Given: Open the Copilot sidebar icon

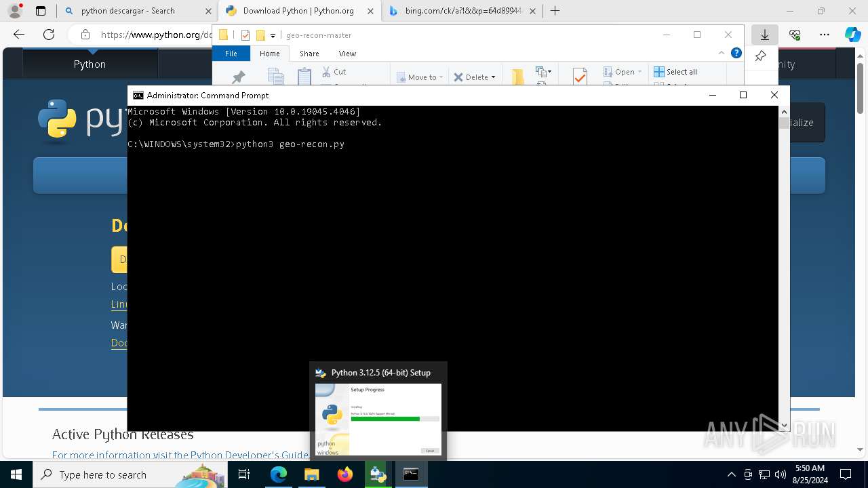Looking at the screenshot, I should point(852,35).
